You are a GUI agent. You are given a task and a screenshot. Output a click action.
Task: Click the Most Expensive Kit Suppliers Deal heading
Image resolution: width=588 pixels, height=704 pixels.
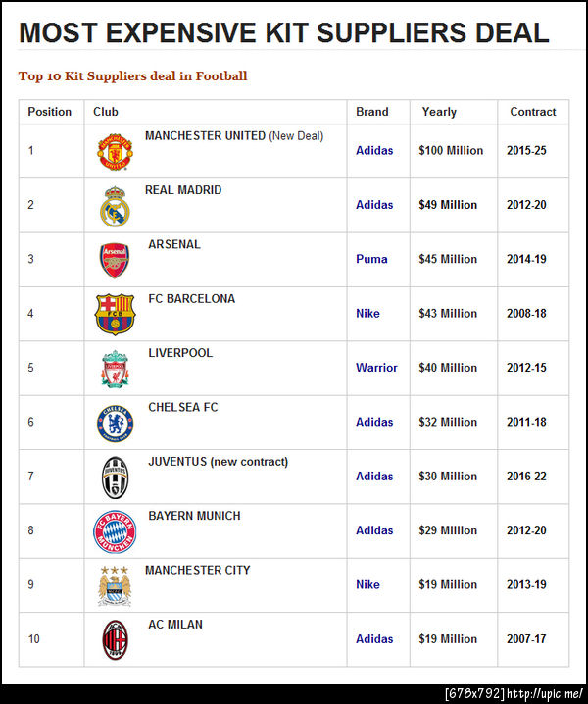(283, 32)
